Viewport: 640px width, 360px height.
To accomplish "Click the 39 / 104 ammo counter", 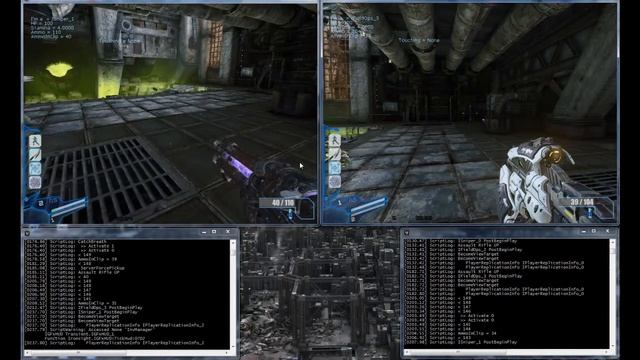I will point(582,202).
